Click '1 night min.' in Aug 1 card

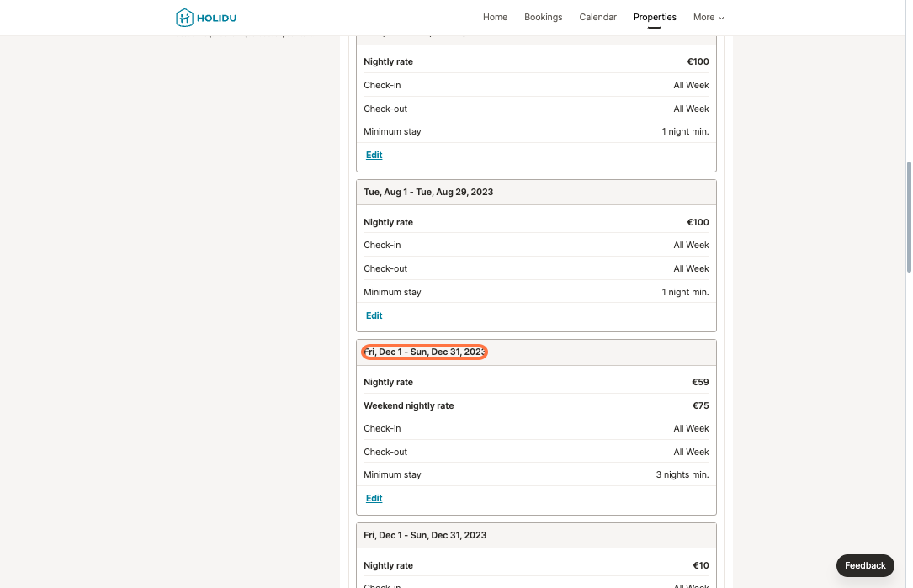coord(685,292)
